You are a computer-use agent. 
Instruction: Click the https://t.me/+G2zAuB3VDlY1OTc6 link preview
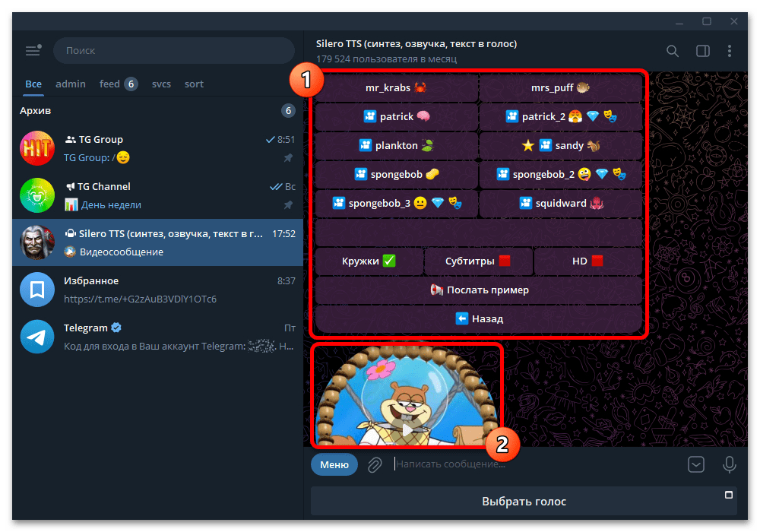(140, 299)
